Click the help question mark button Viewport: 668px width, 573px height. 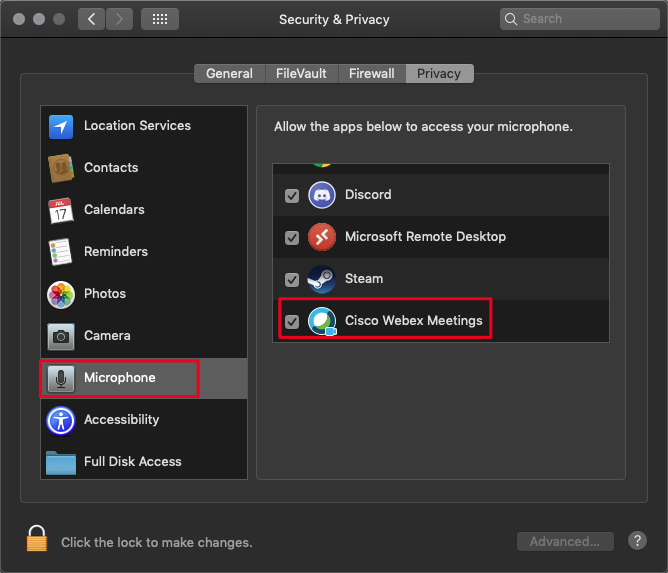click(x=637, y=541)
